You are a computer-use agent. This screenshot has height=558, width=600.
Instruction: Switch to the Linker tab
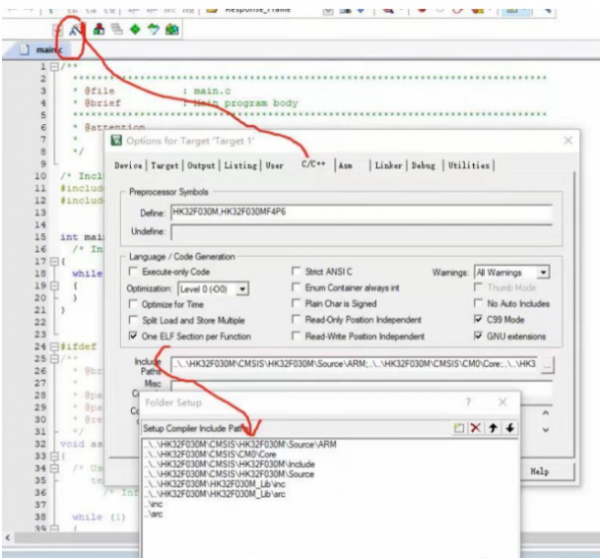388,165
